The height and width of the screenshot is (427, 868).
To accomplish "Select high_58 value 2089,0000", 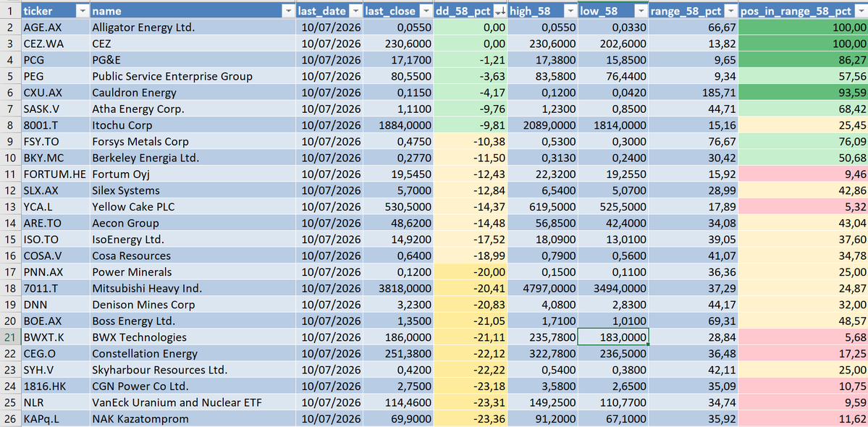I will point(542,125).
